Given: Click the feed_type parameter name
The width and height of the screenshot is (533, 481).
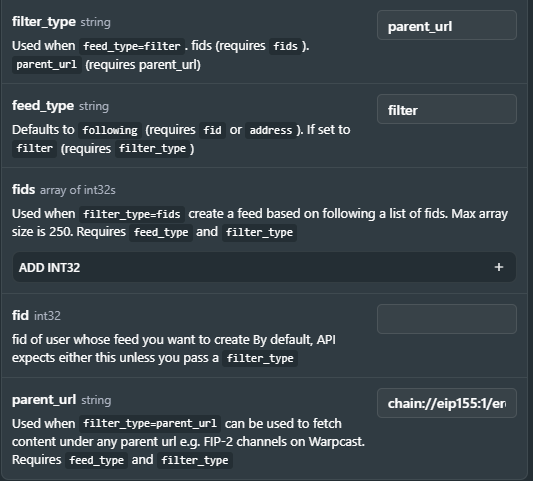Looking at the screenshot, I should click(x=43, y=106).
